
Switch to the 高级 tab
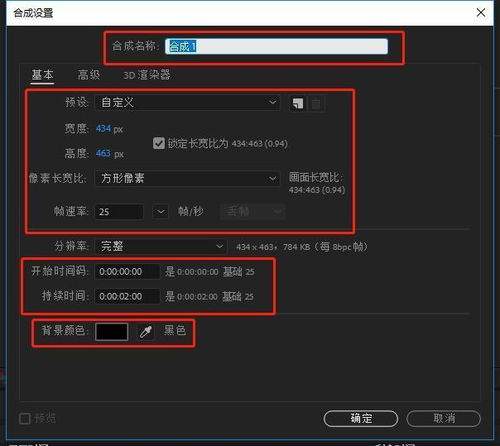(89, 75)
